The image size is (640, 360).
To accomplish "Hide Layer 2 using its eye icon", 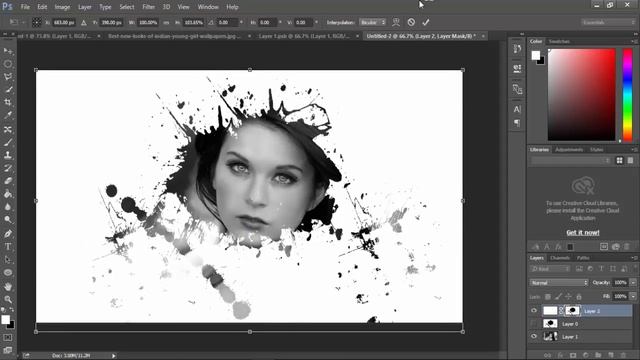I will pos(534,311).
